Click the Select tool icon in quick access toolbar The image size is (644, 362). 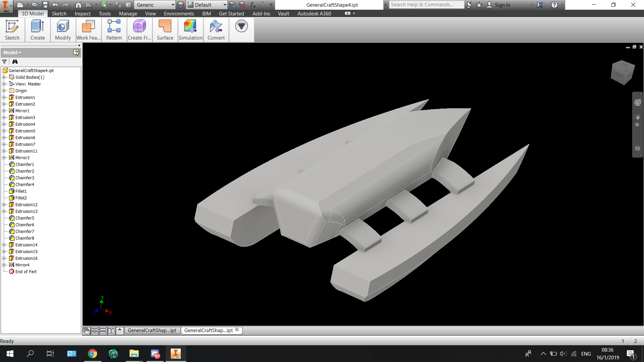[x=104, y=5]
